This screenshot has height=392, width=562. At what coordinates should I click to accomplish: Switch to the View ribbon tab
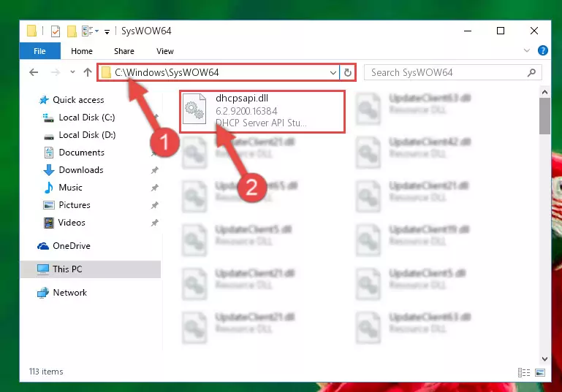coord(165,51)
